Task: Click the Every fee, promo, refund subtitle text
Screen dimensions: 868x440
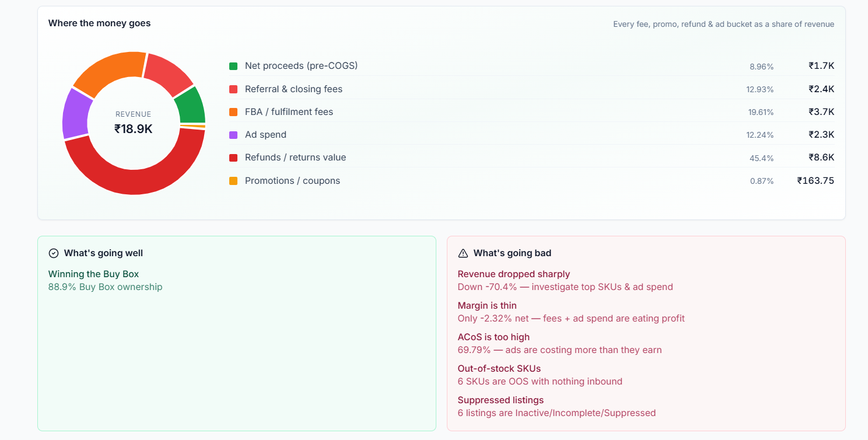Action: [x=723, y=25]
